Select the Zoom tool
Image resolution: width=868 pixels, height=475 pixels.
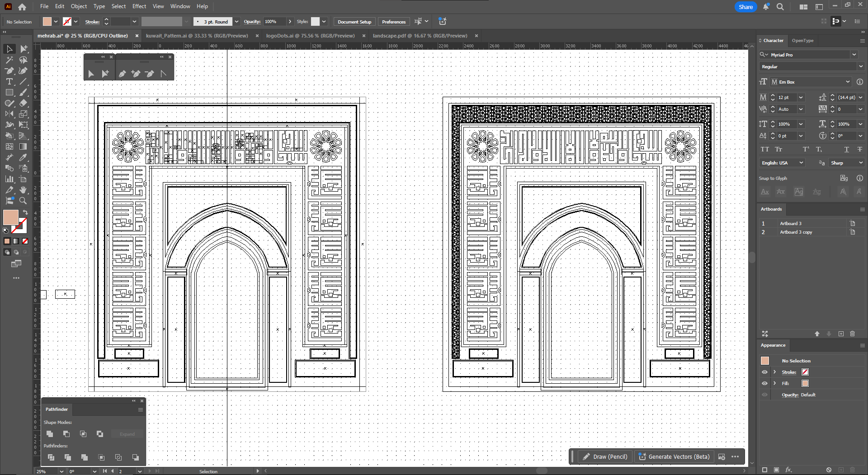23,201
